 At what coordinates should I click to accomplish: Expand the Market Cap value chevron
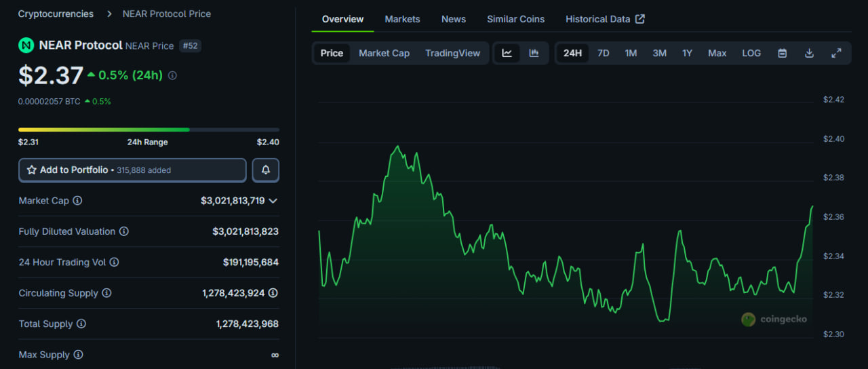pos(273,201)
